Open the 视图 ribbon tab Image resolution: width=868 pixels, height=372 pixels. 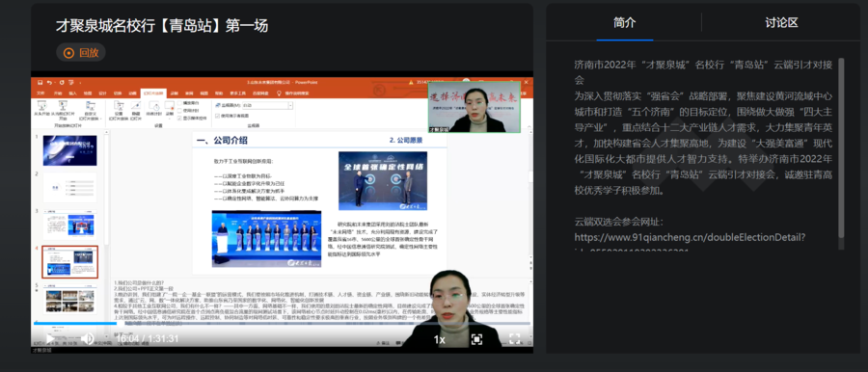click(x=204, y=93)
